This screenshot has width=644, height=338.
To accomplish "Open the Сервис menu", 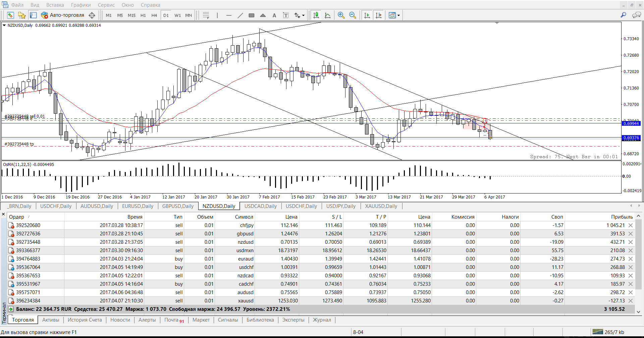I will pos(106,5).
